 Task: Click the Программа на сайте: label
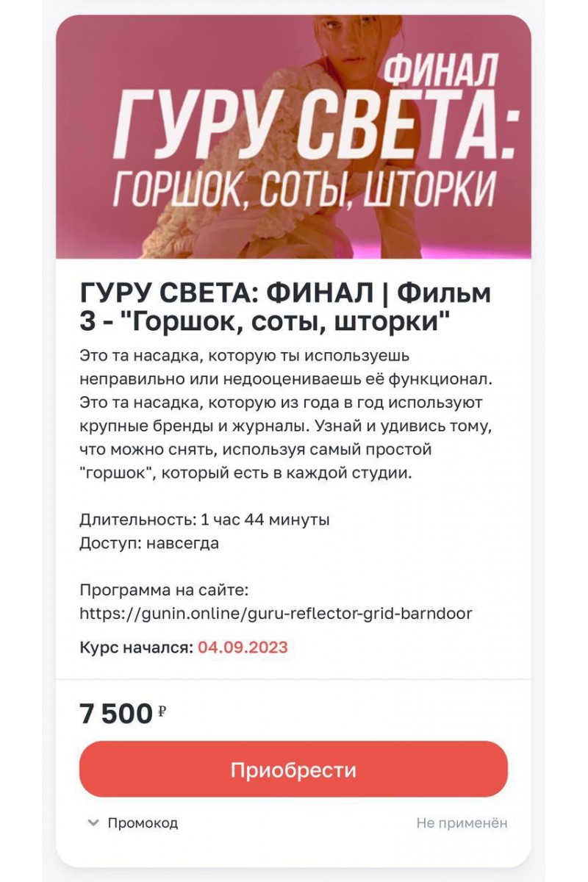pyautogui.click(x=165, y=589)
